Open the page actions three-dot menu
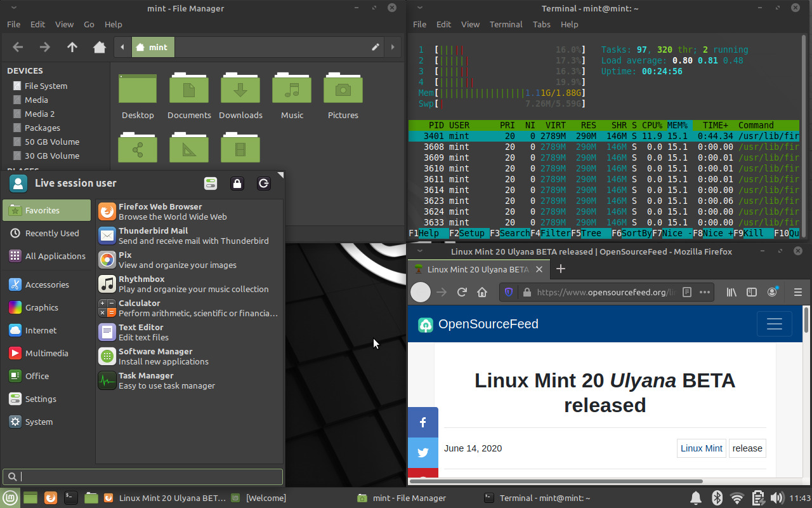Screen dimensions: 812x508 tap(704, 292)
